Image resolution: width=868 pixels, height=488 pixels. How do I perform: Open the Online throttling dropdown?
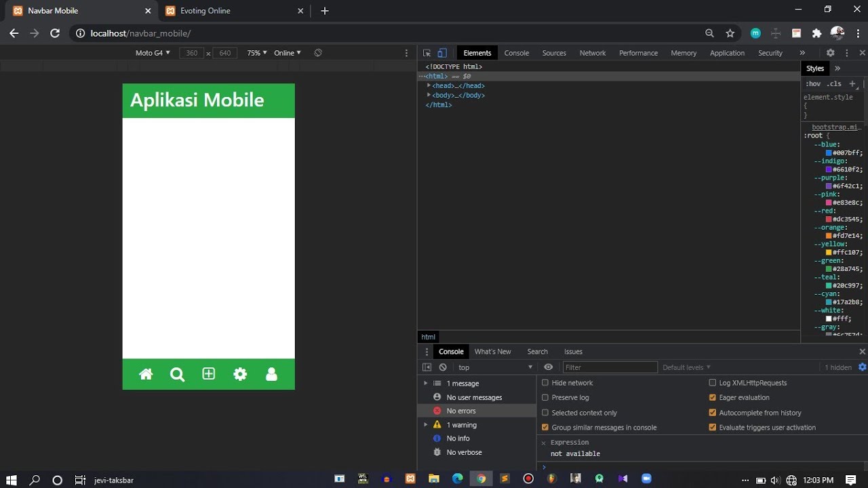[288, 53]
